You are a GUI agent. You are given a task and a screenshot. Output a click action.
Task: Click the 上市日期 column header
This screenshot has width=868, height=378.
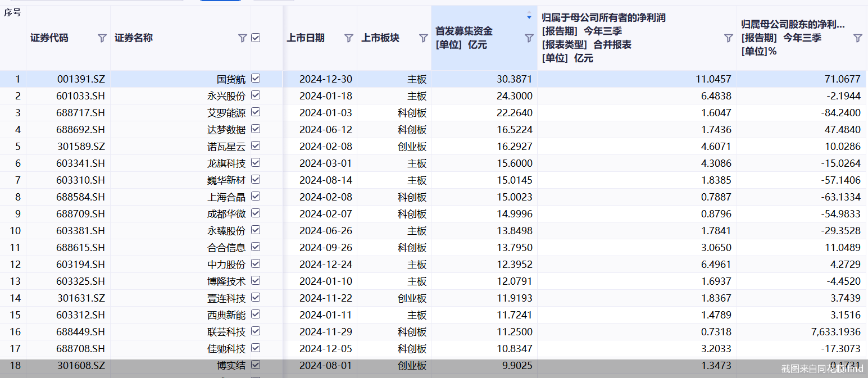point(306,38)
